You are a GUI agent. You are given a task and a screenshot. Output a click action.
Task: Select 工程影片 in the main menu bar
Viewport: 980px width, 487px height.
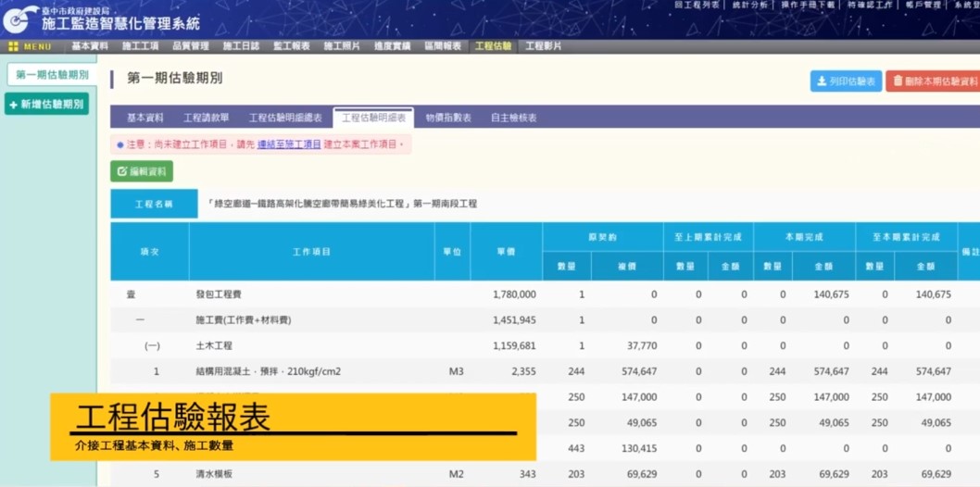point(544,46)
